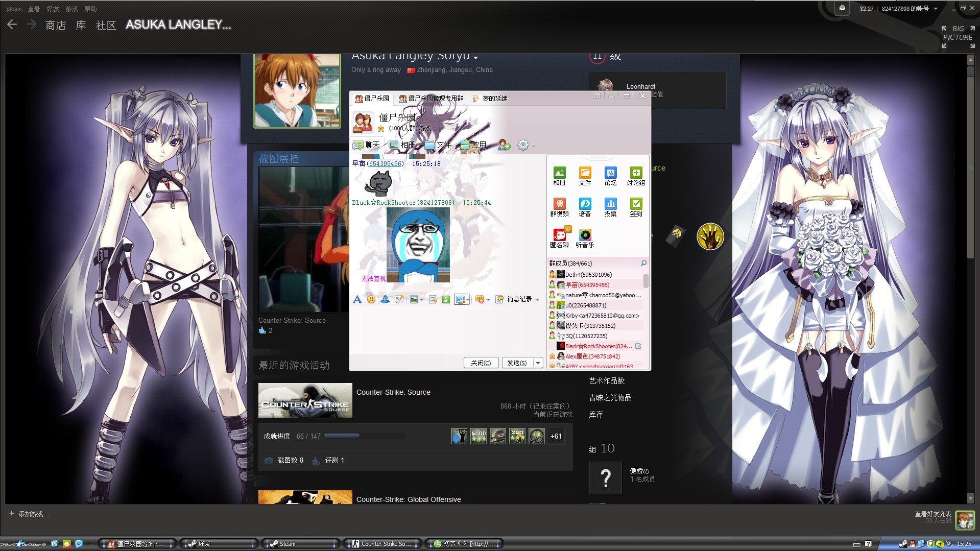The height and width of the screenshot is (551, 980).
Task: Expand the send-image dropdown arrow
Action: click(x=421, y=300)
